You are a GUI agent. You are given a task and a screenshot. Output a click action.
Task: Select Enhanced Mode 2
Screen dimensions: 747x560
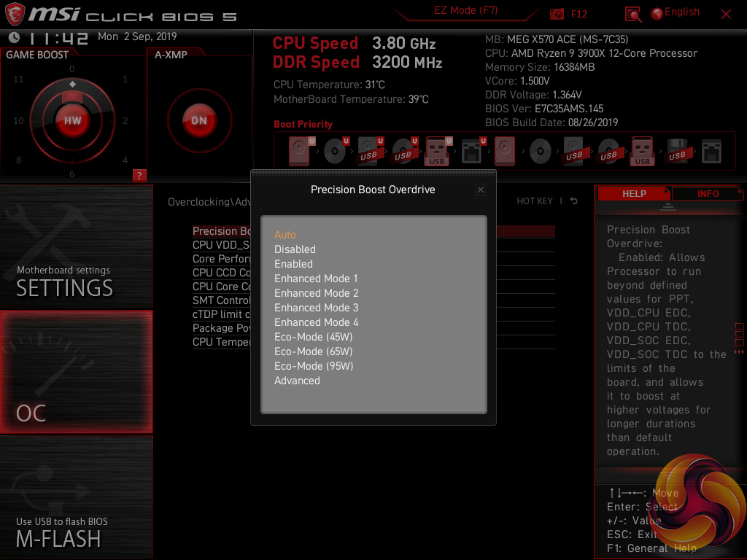tap(317, 293)
